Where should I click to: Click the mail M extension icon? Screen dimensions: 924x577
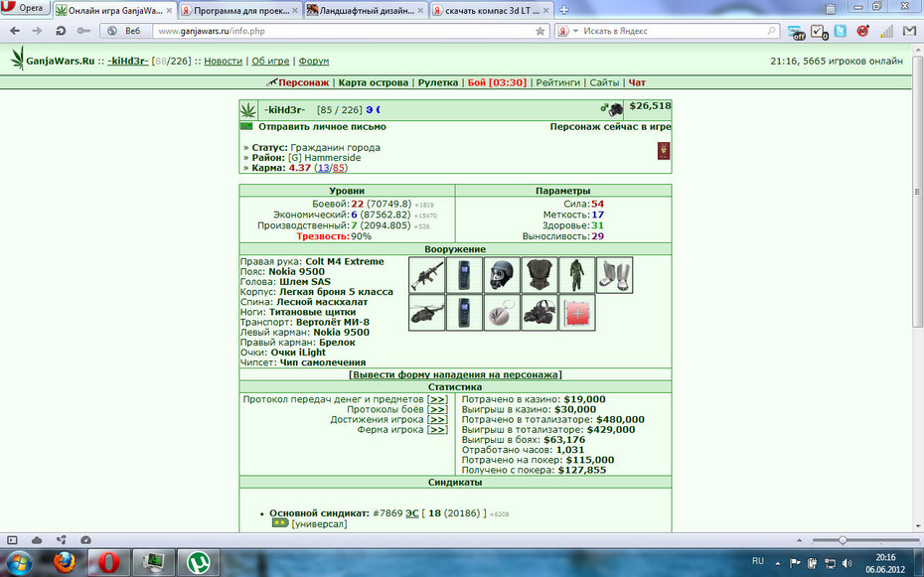(x=909, y=31)
